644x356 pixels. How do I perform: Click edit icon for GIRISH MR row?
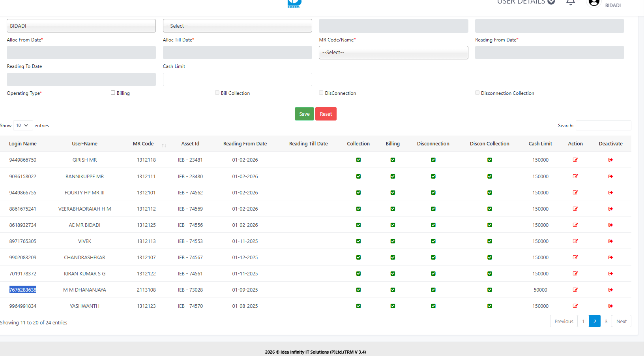click(575, 160)
